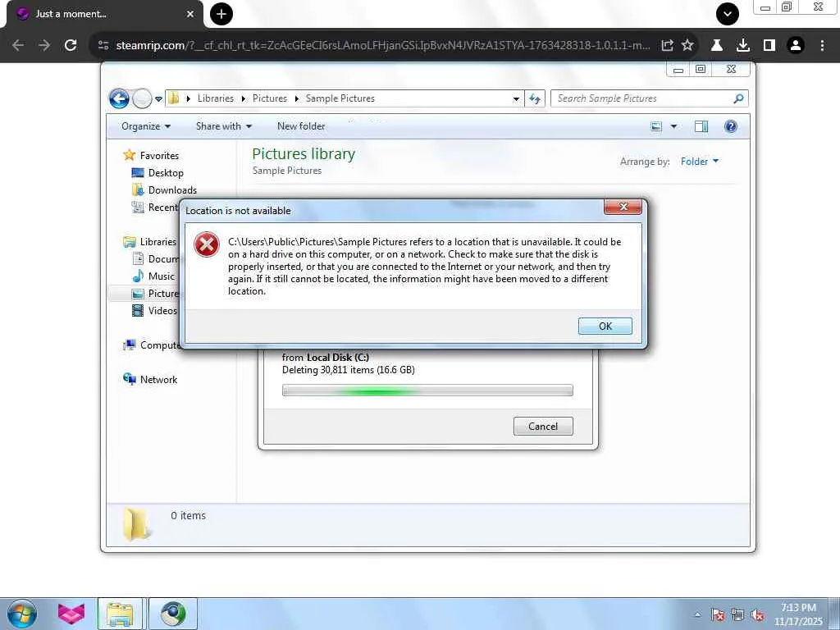This screenshot has height=630, width=840.
Task: Open Network in navigation pane
Action: coord(158,379)
